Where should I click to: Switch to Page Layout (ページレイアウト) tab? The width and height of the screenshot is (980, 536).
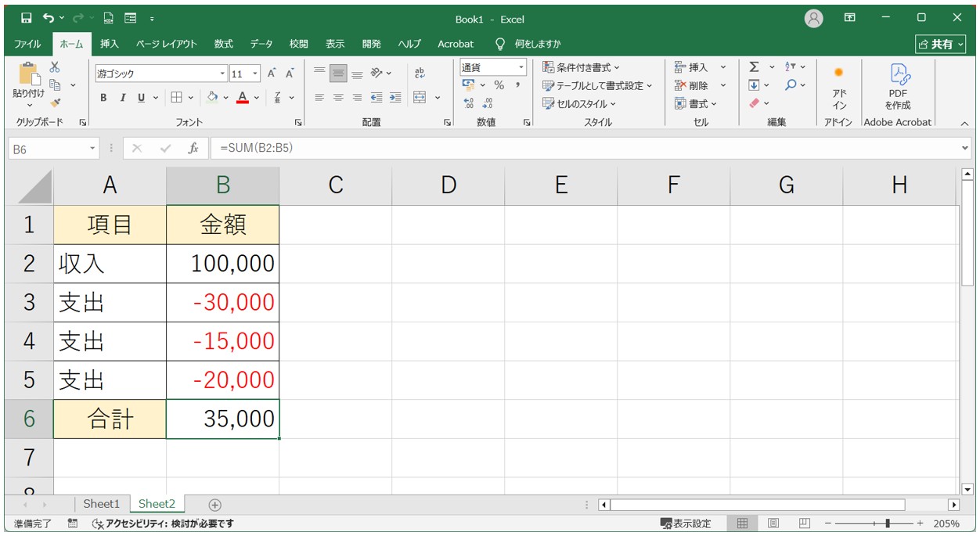click(166, 44)
